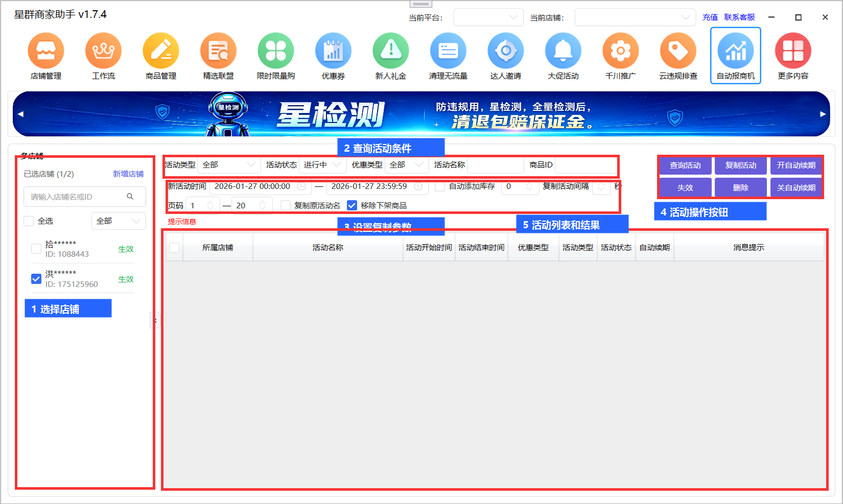This screenshot has height=504, width=843.
Task: Open the 活动状态 dropdown showing 进行中
Action: point(322,165)
